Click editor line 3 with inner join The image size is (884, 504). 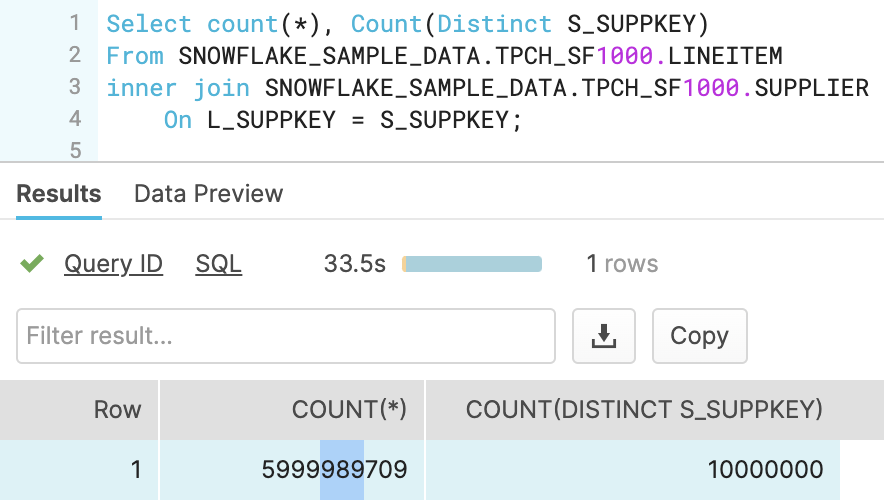(488, 89)
